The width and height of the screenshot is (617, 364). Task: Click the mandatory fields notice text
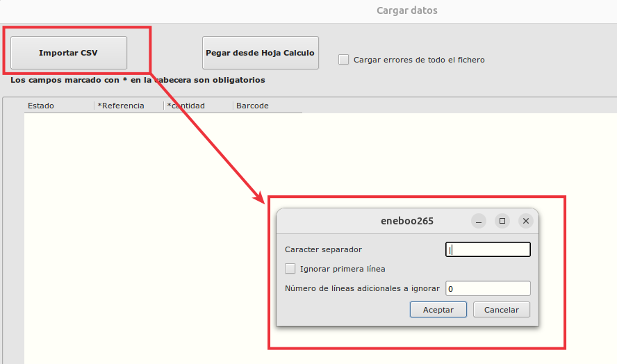click(138, 80)
